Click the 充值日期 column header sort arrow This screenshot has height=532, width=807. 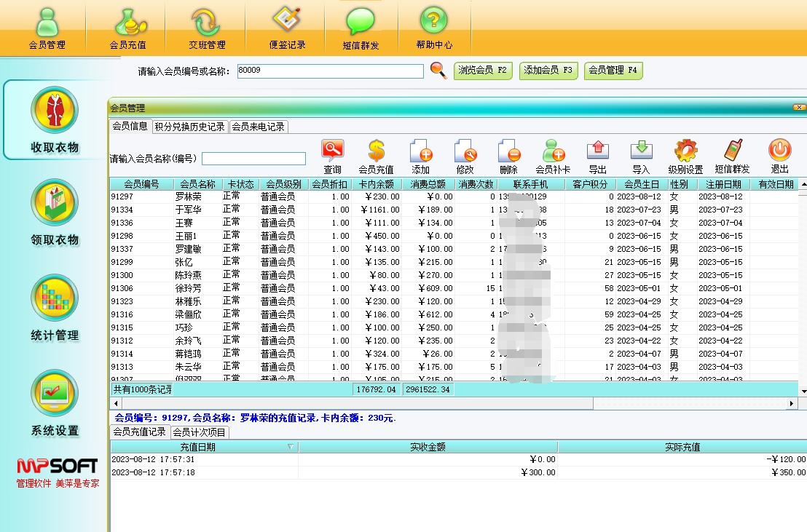point(291,447)
